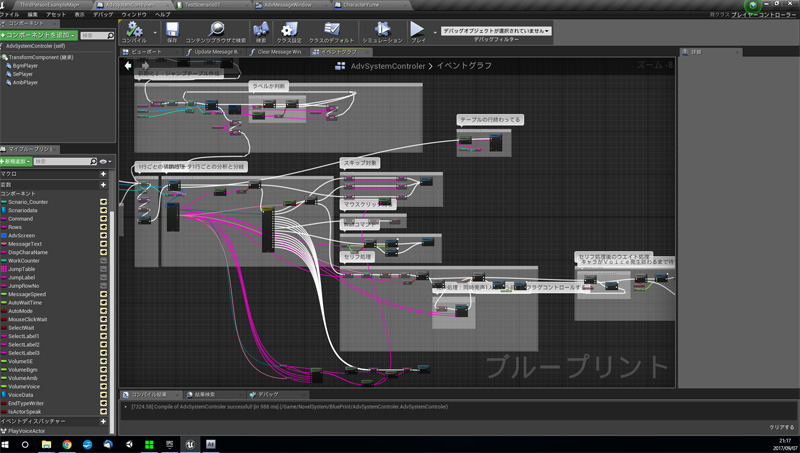
Task: Toggle visibility eye for MessageSpeed variable
Action: point(103,294)
